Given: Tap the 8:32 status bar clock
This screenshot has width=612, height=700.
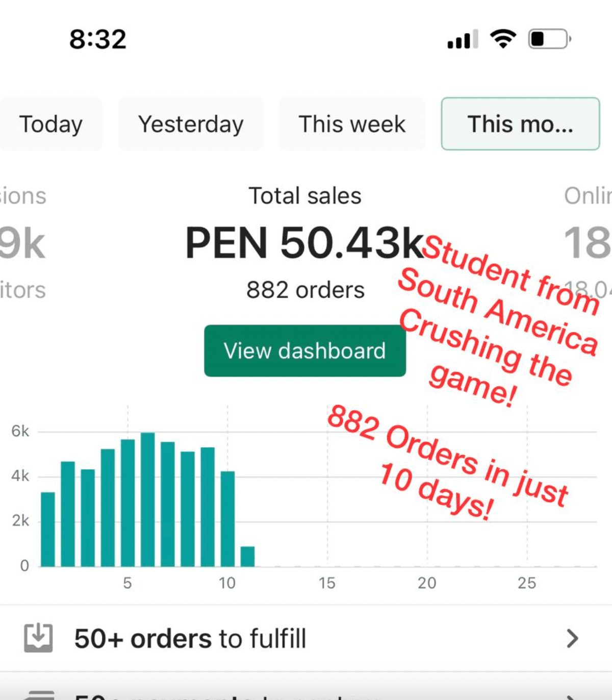Looking at the screenshot, I should 97,39.
